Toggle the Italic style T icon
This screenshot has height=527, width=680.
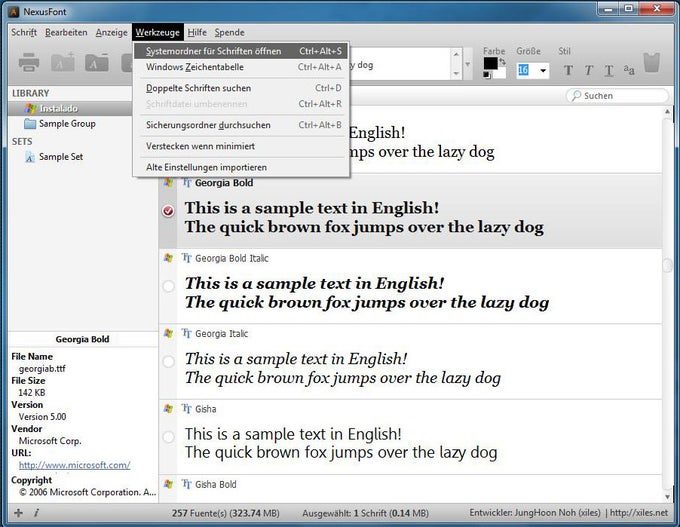click(x=588, y=70)
